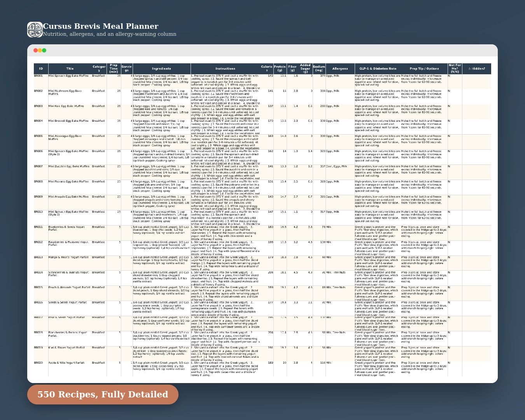Click the 'Corn, Eggs, Milk' allergens cell
525x420 pixels.
pos(340,172)
